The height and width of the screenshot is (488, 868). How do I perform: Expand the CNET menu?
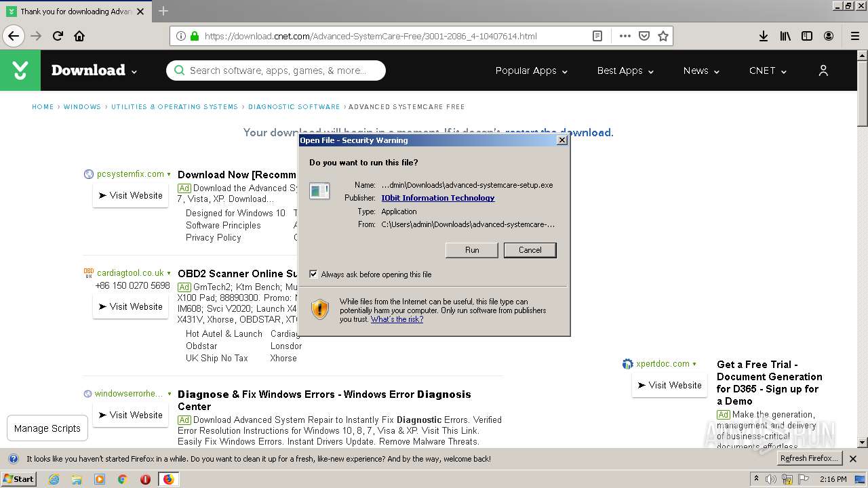768,70
